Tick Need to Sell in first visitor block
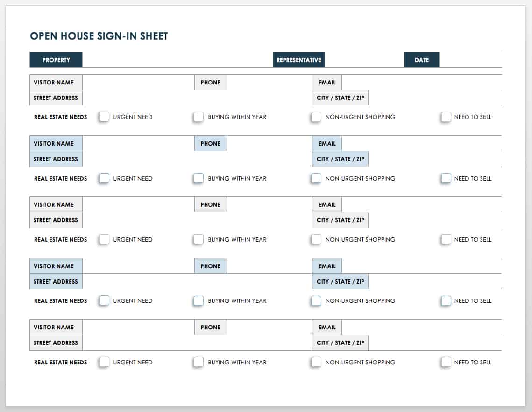The image size is (532, 412). 446,117
